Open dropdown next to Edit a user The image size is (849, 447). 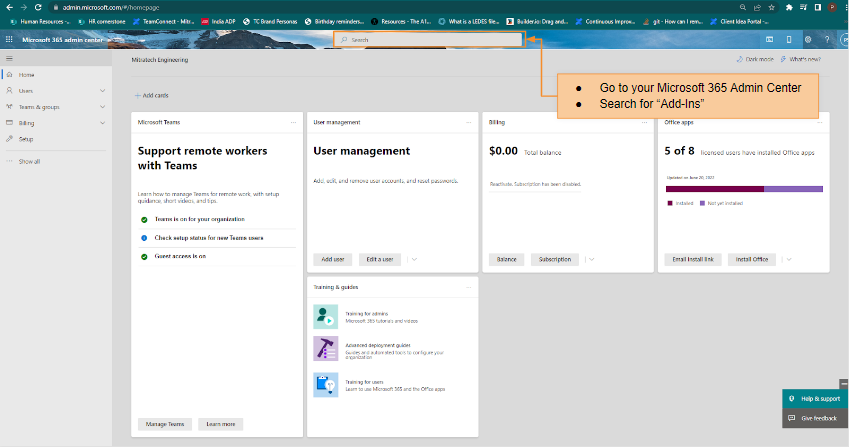click(x=414, y=259)
